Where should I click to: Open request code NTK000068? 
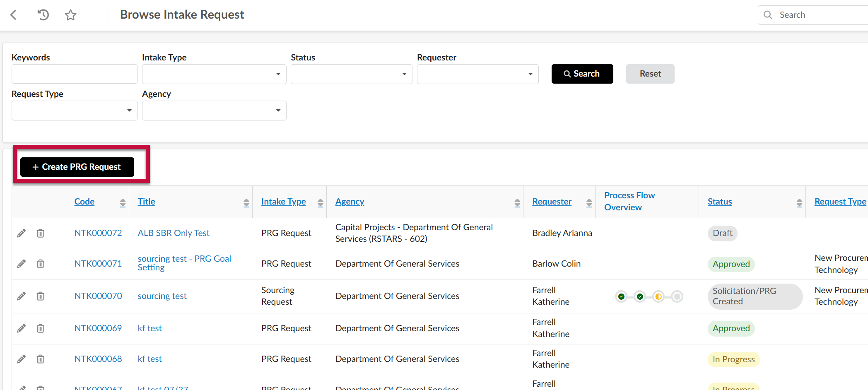click(98, 359)
